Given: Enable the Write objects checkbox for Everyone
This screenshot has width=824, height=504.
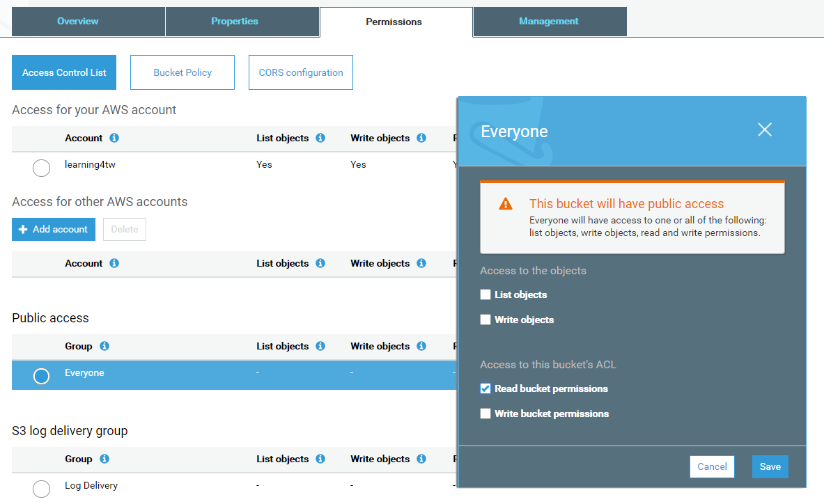Looking at the screenshot, I should coord(485,320).
